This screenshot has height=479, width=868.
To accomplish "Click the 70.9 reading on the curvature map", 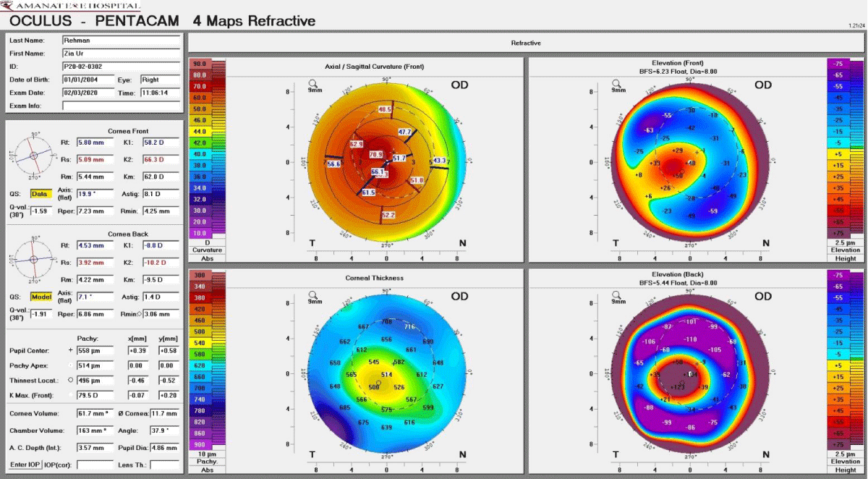I will point(376,155).
